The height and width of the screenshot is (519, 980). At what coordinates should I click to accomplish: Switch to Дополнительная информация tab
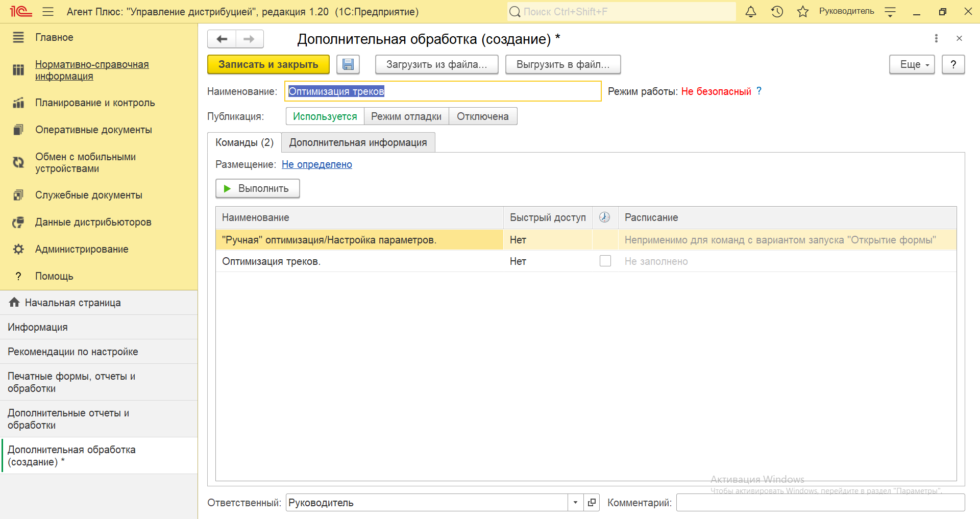pos(358,142)
